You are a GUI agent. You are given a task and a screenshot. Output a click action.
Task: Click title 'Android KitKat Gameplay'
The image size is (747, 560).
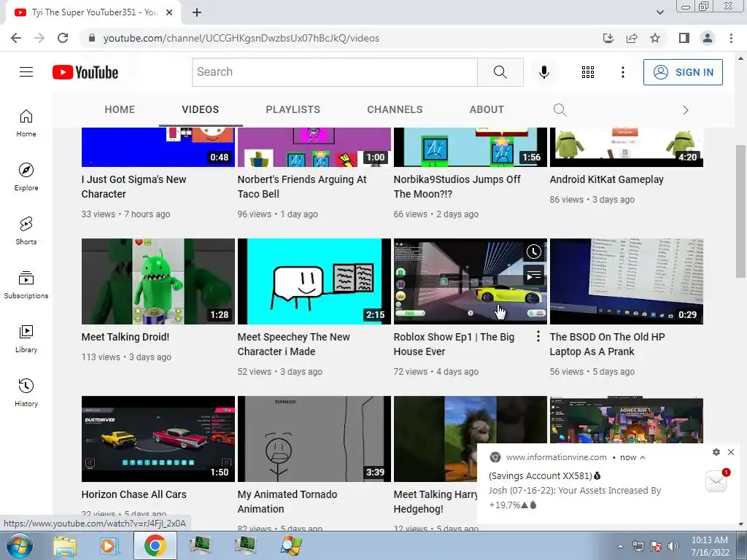tap(606, 179)
